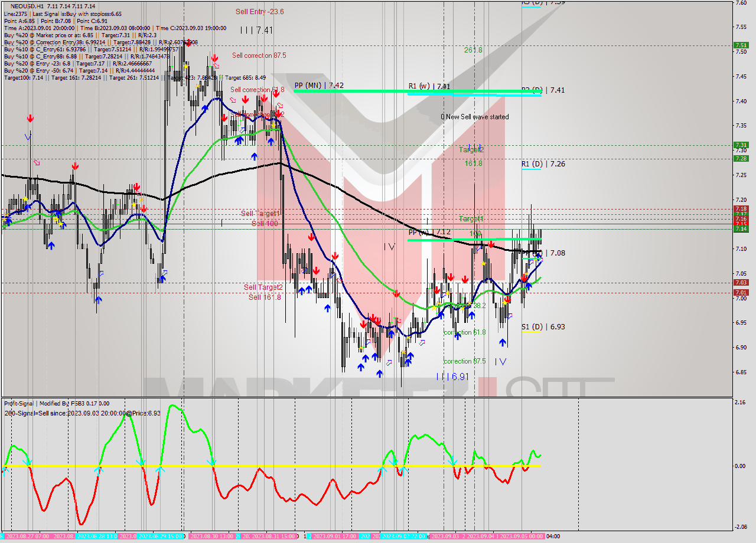The image size is (756, 543).
Task: Click the 2023.08.27 07:00 date label
Action: [27, 537]
